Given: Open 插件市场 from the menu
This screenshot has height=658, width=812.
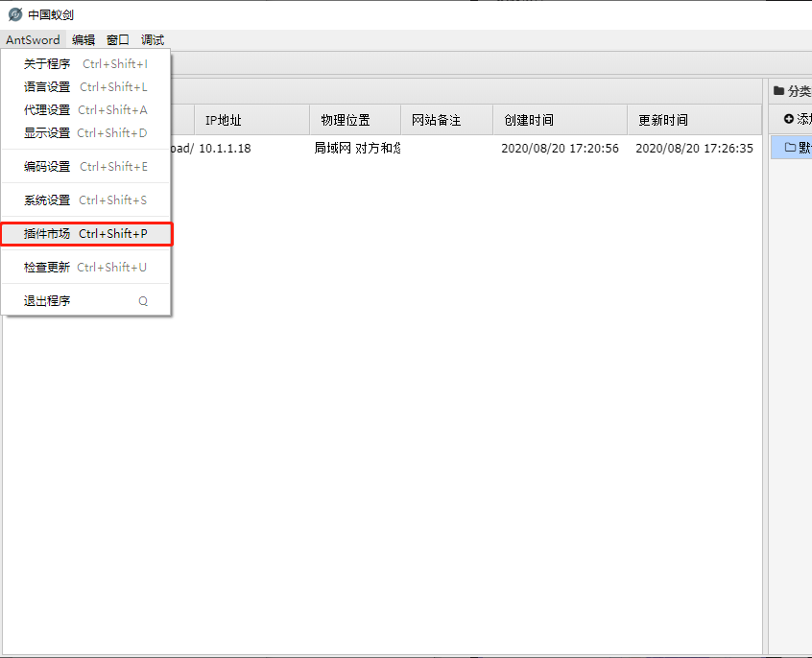Looking at the screenshot, I should [x=85, y=234].
